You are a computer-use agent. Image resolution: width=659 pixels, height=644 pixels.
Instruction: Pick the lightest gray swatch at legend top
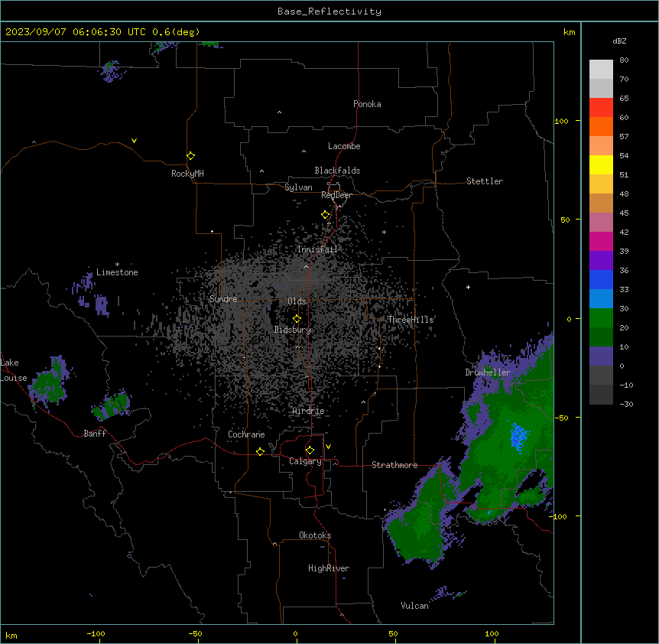pos(601,70)
